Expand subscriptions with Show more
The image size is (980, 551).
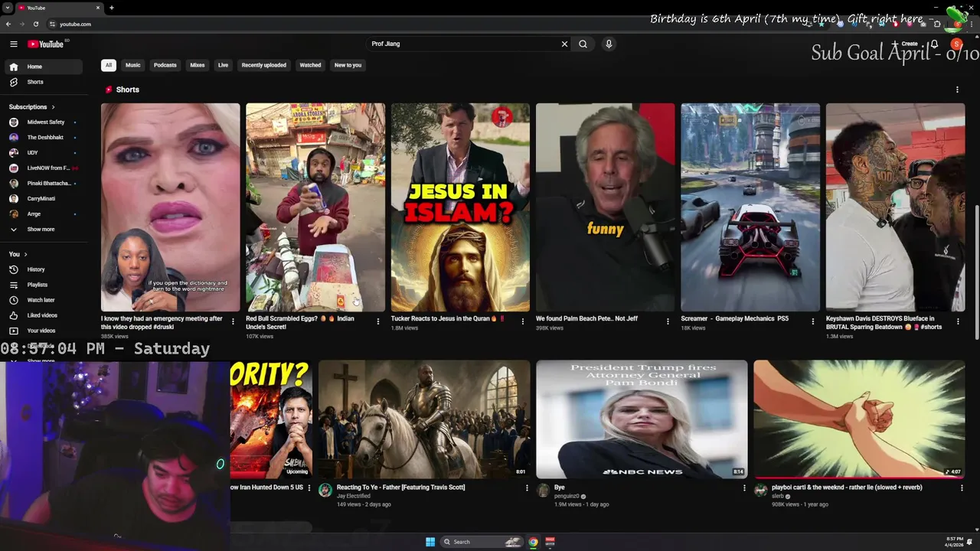point(44,230)
